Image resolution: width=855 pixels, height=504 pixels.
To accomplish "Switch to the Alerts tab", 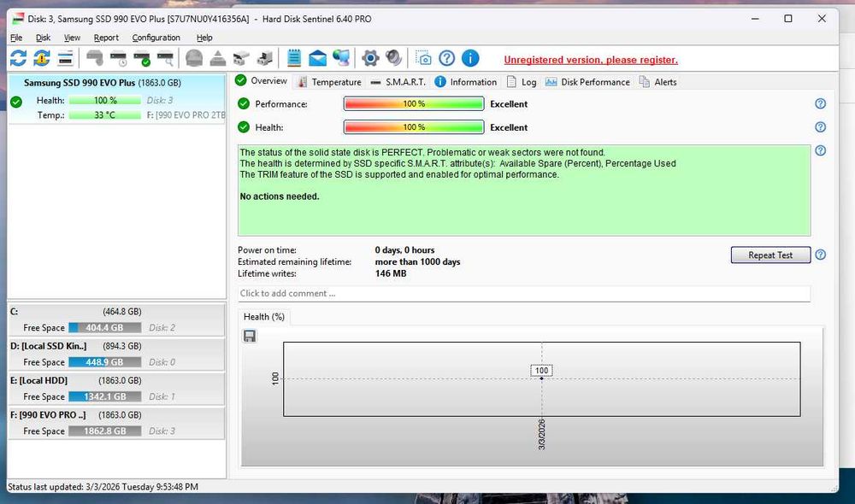I will tap(658, 82).
